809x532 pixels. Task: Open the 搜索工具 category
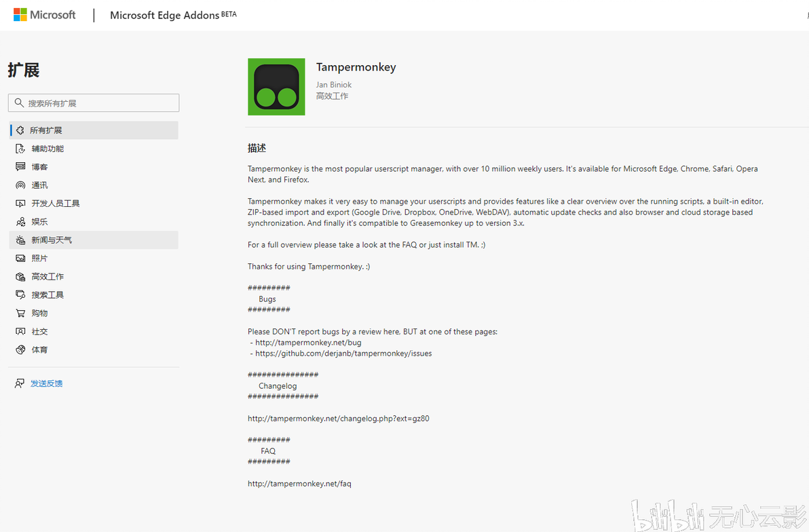click(x=94, y=294)
